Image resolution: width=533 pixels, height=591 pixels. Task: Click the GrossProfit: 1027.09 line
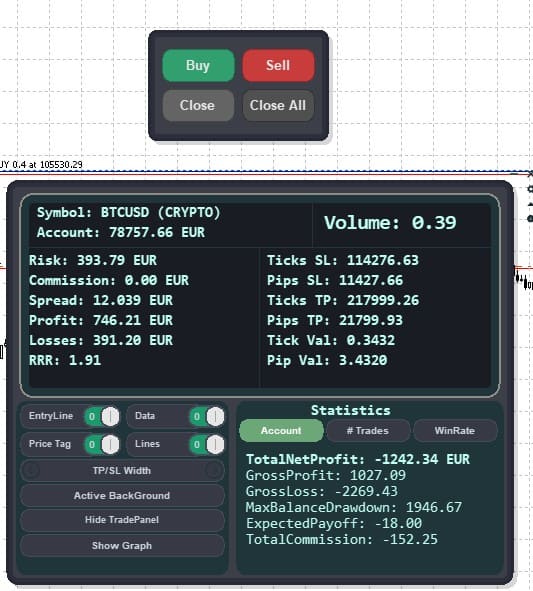point(326,475)
